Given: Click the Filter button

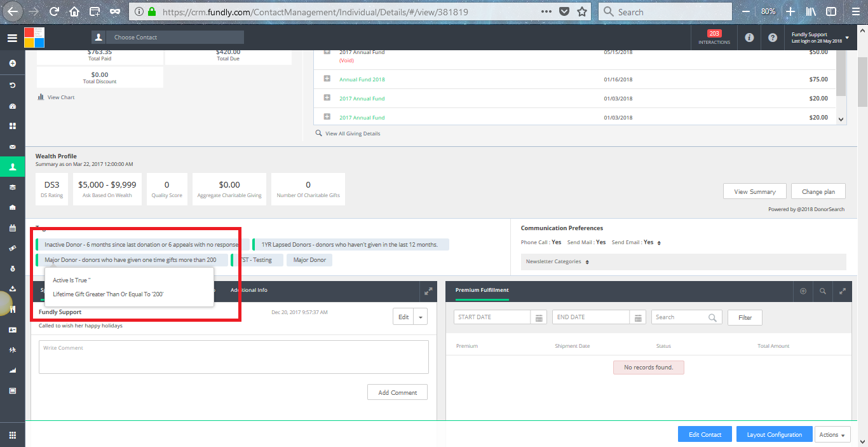Looking at the screenshot, I should [x=745, y=317].
